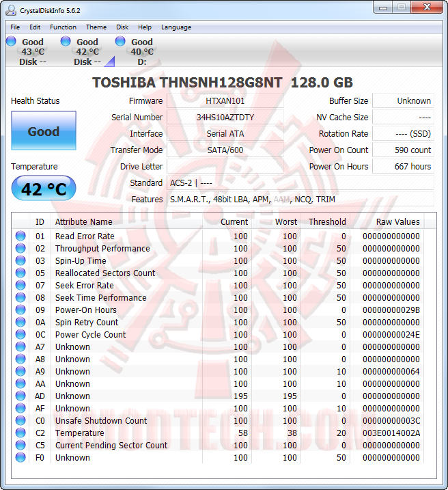Click the Worst column header
The image size is (448, 490).
click(277, 222)
